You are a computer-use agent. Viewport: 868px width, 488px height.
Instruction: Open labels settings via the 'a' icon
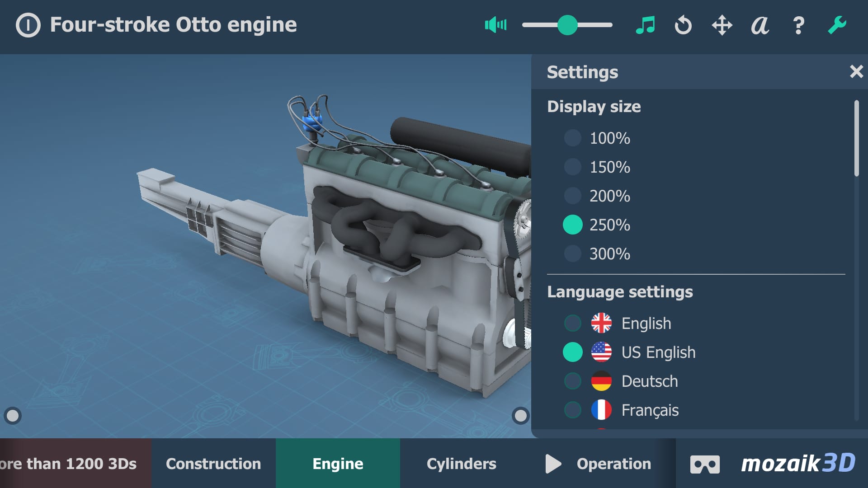pos(760,25)
